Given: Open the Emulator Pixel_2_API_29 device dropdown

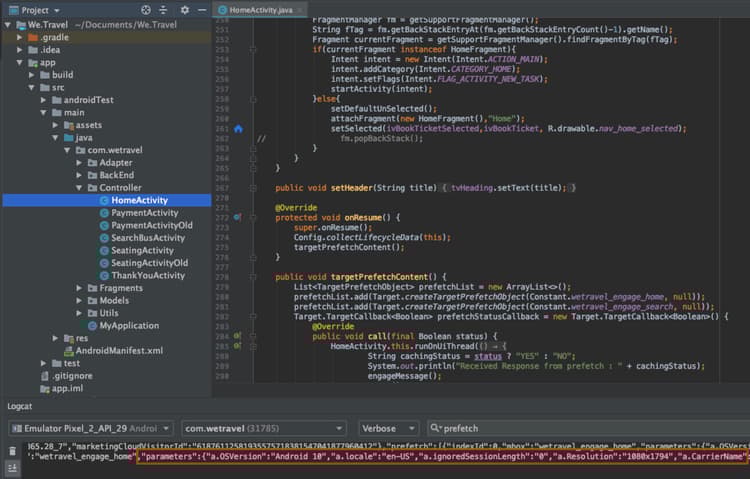Looking at the screenshot, I should point(88,428).
